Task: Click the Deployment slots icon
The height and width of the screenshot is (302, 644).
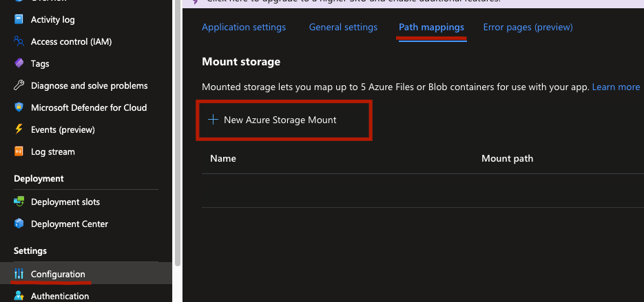Action: 19,202
